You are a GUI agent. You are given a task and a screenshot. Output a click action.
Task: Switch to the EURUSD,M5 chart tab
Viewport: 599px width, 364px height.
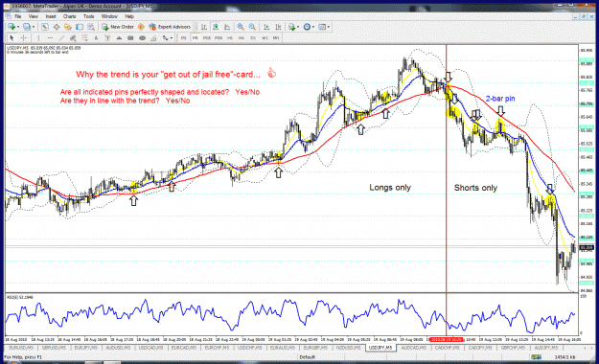pyautogui.click(x=21, y=348)
